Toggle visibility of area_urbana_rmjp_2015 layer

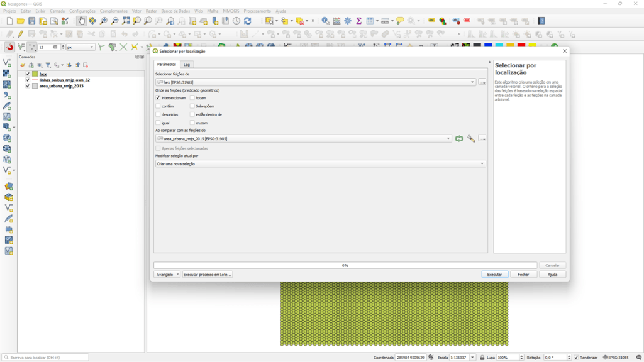[28, 86]
